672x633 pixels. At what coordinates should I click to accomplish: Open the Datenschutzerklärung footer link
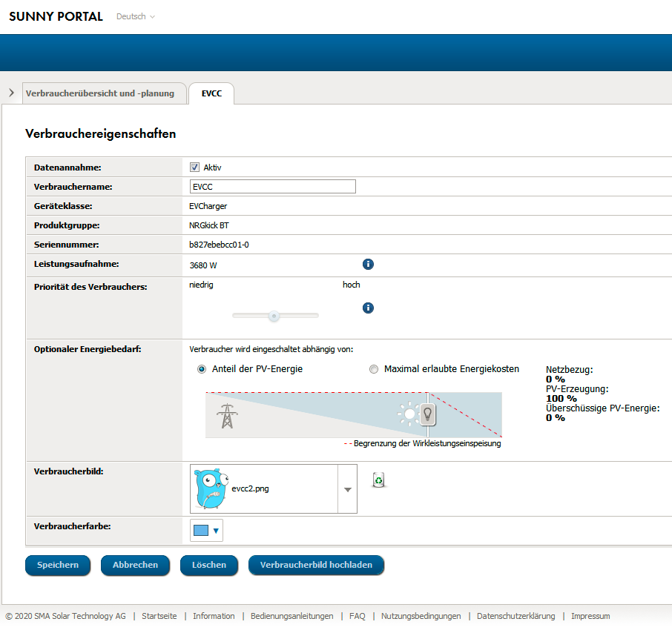click(516, 616)
